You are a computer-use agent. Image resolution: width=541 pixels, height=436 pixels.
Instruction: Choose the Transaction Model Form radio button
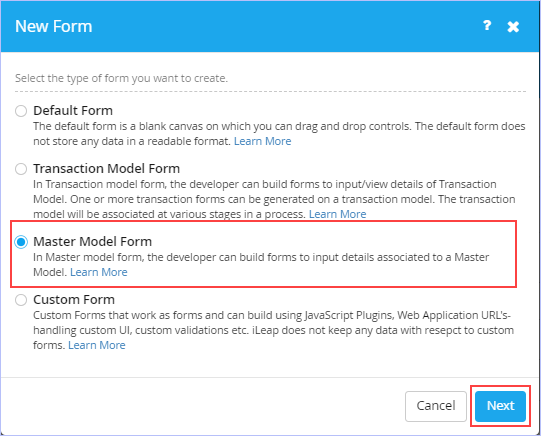point(21,169)
